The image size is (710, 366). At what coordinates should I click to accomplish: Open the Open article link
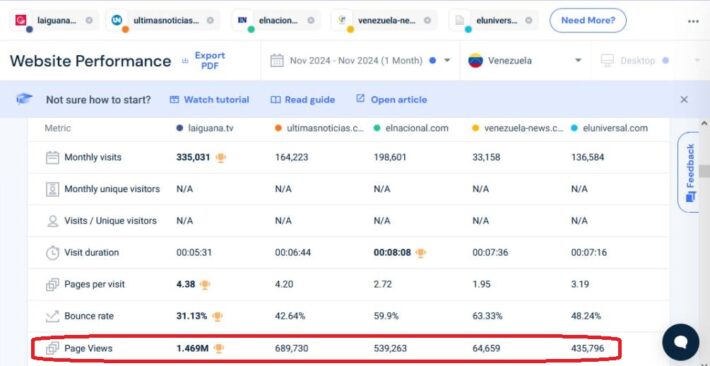(x=391, y=100)
